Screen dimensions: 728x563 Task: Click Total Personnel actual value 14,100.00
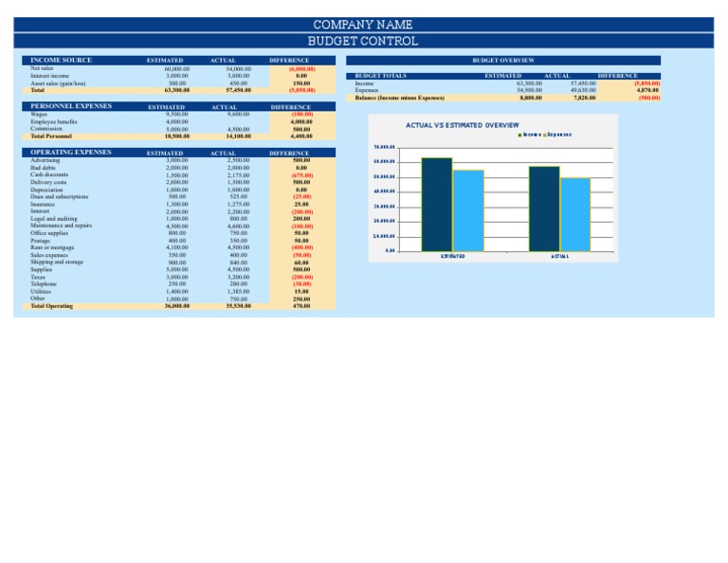click(x=239, y=136)
